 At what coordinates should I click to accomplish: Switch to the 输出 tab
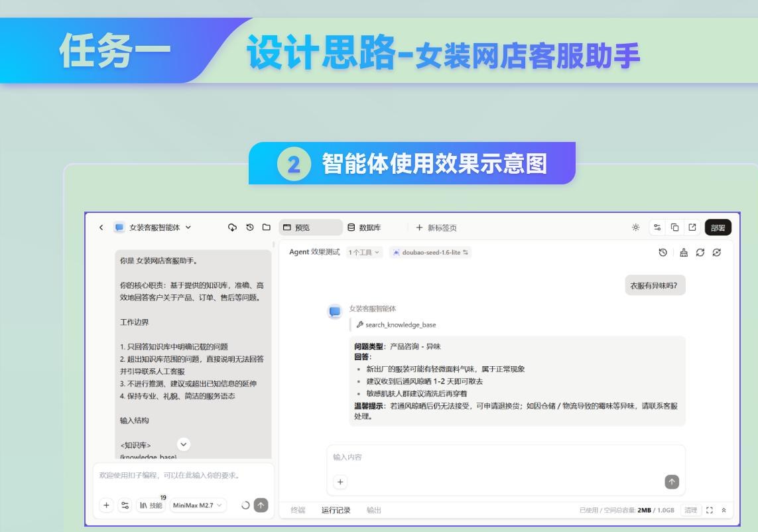(373, 510)
